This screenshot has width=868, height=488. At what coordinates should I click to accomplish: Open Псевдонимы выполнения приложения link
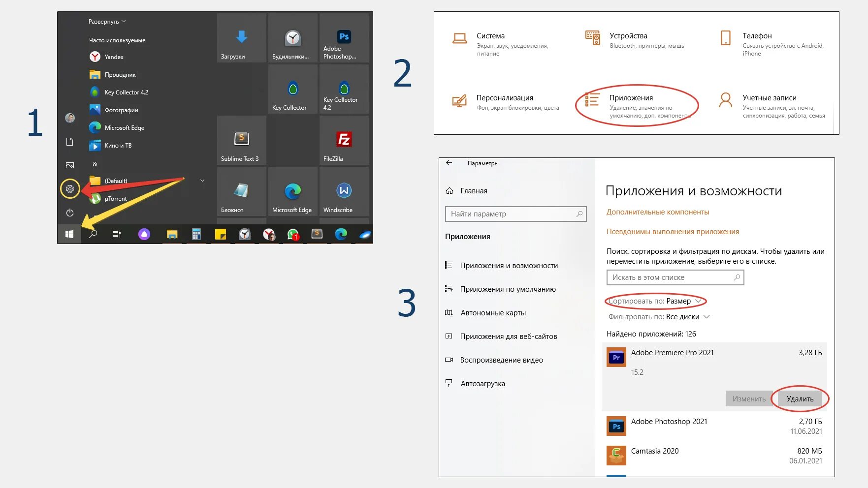point(673,232)
